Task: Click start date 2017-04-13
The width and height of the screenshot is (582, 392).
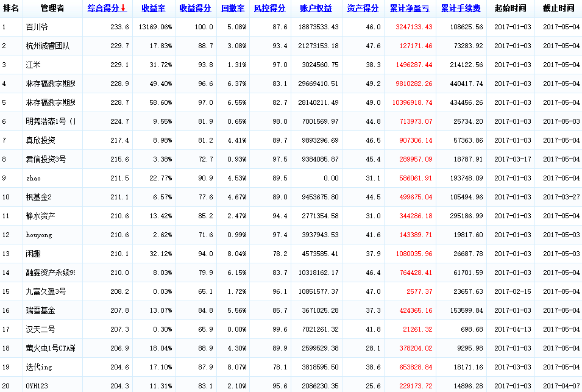Action: coord(513,329)
